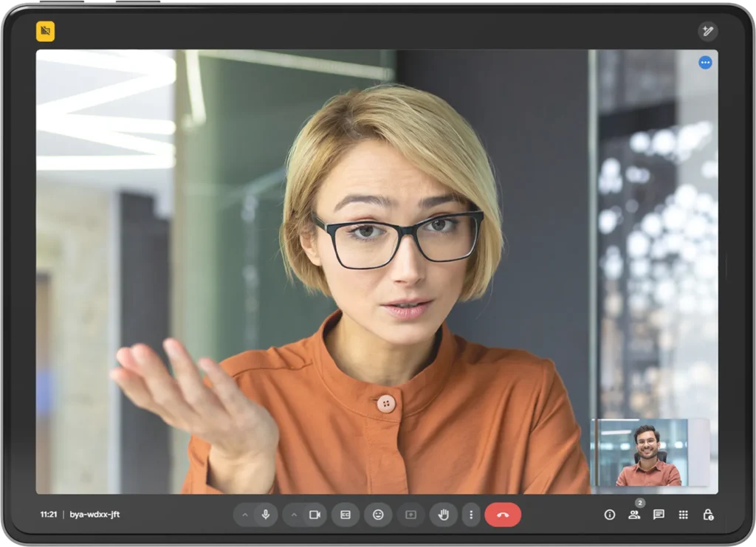The image size is (756, 547).
Task: Open the chat messages panel
Action: pyautogui.click(x=659, y=515)
